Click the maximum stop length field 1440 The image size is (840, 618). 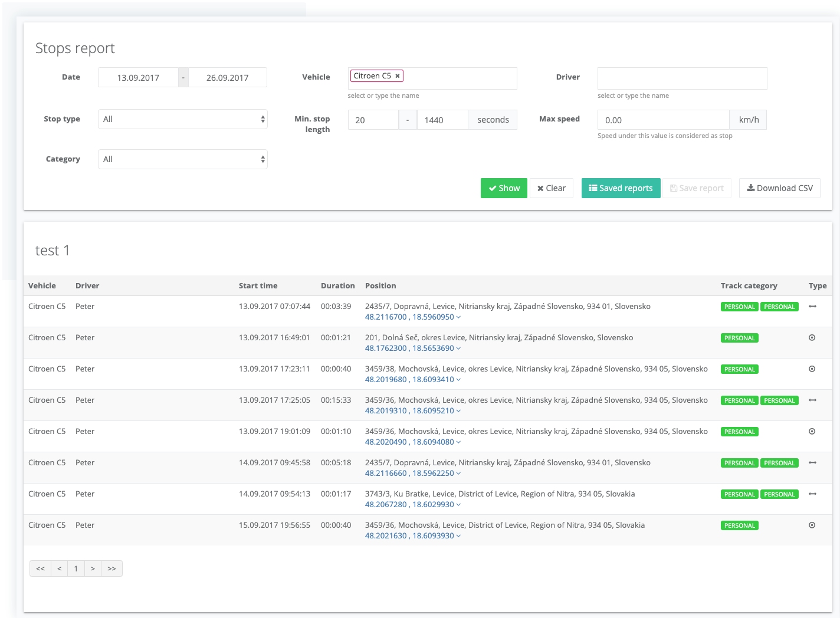pos(442,120)
